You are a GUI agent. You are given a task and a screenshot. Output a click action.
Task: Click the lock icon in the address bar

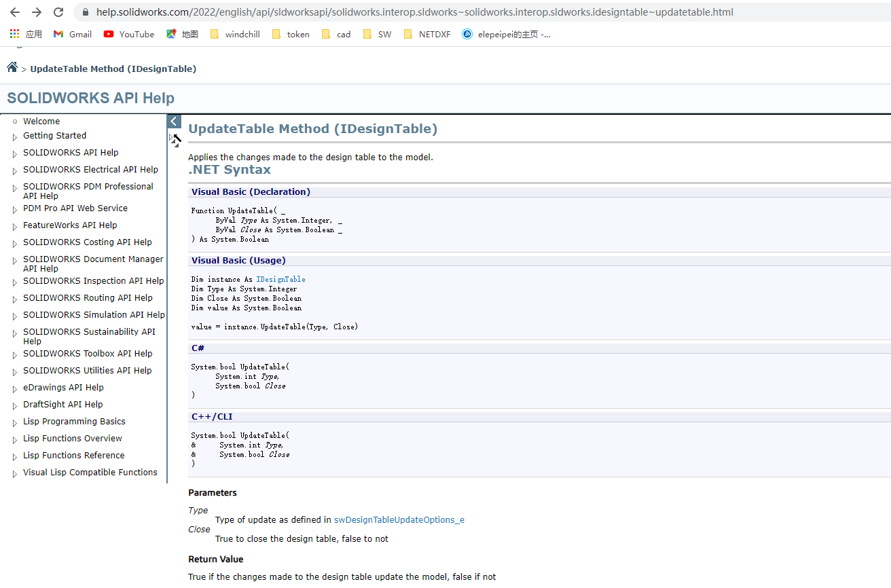pyautogui.click(x=85, y=12)
